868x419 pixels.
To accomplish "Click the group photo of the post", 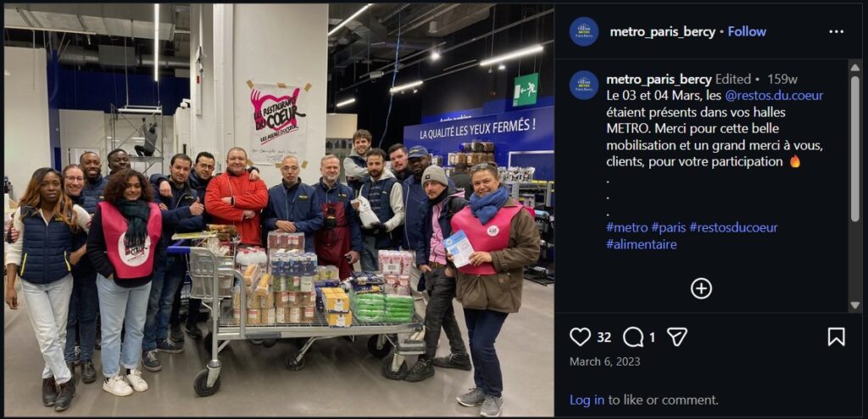I will click(x=279, y=209).
